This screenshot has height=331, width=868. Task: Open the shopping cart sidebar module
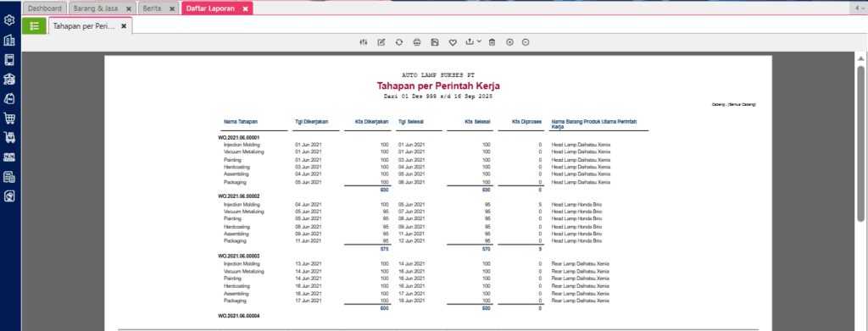click(9, 118)
